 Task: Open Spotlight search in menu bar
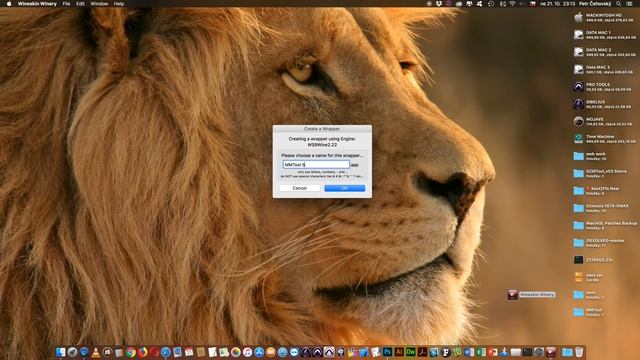pyautogui.click(x=618, y=4)
